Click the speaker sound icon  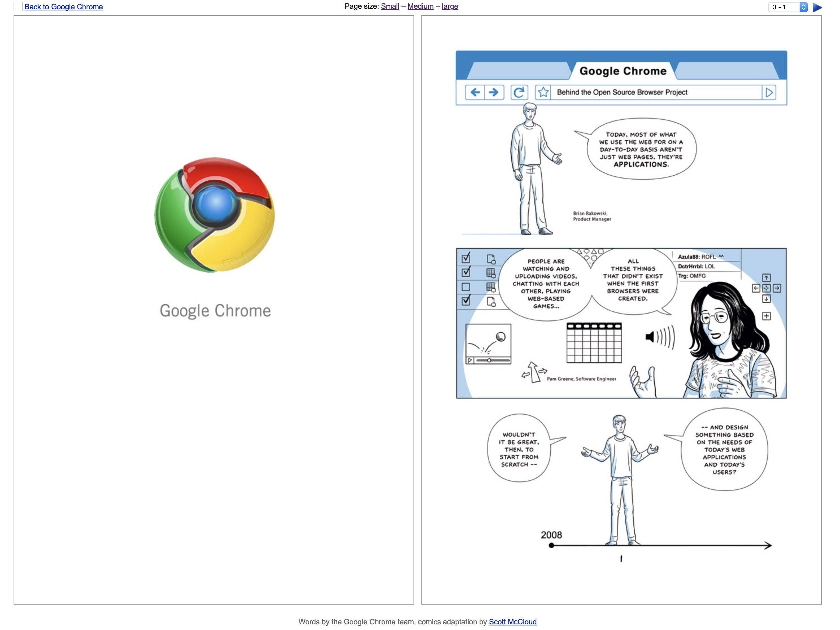(x=660, y=337)
